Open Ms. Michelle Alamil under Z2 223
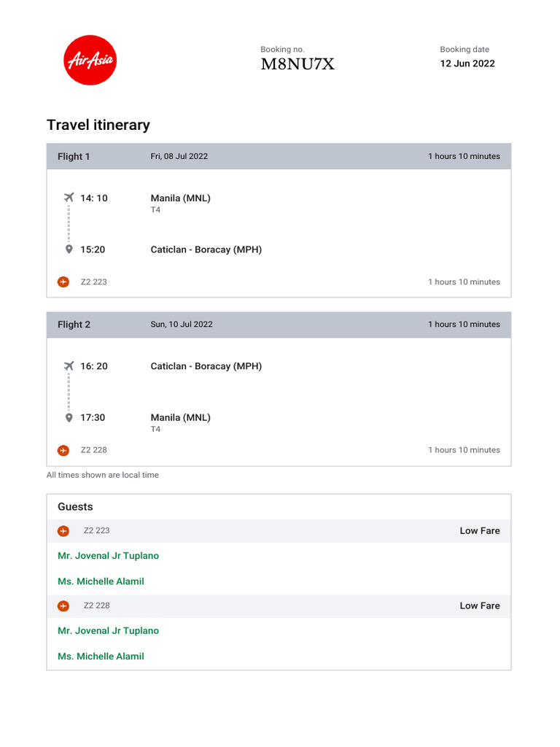 pyautogui.click(x=101, y=581)
